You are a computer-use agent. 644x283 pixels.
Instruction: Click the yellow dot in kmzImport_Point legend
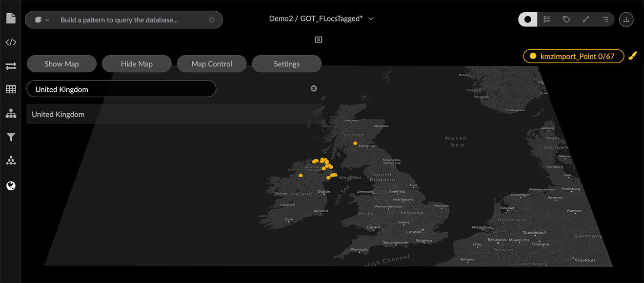533,56
